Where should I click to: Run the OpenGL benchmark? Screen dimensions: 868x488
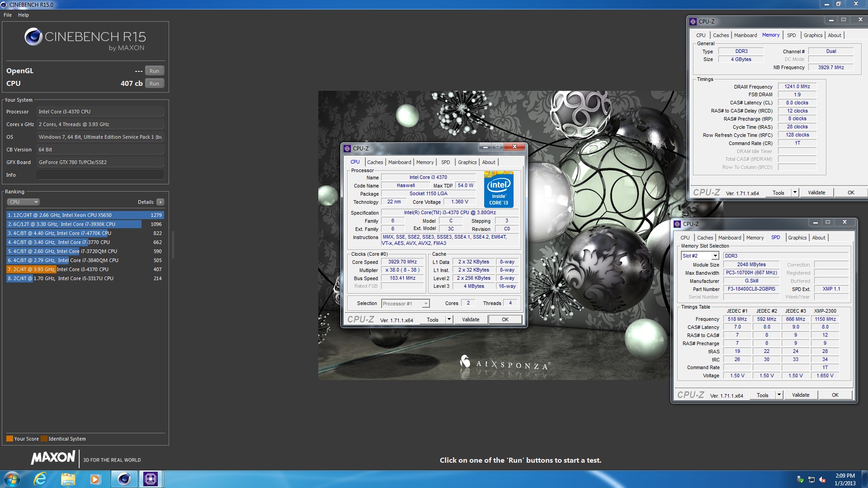click(x=154, y=71)
